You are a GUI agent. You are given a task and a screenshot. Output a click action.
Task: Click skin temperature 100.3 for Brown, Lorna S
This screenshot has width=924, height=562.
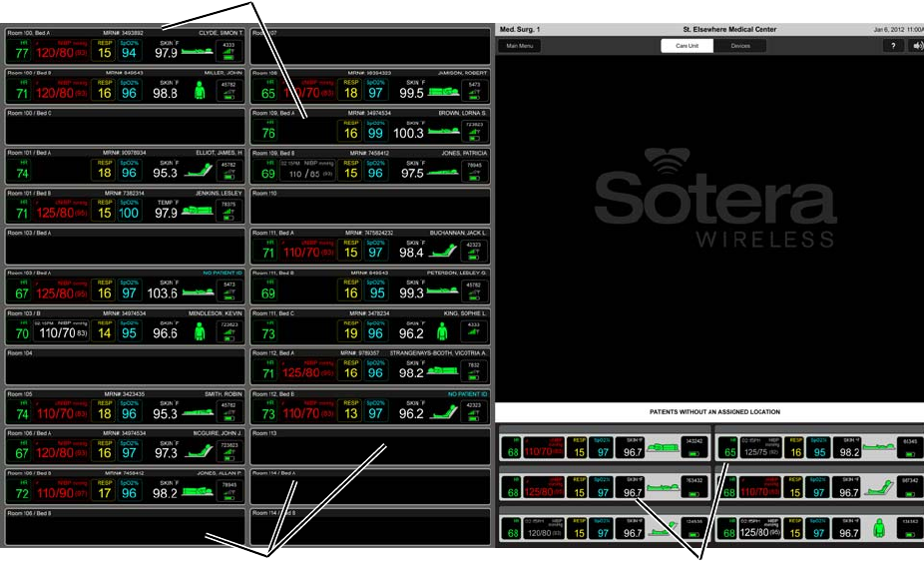(408, 134)
